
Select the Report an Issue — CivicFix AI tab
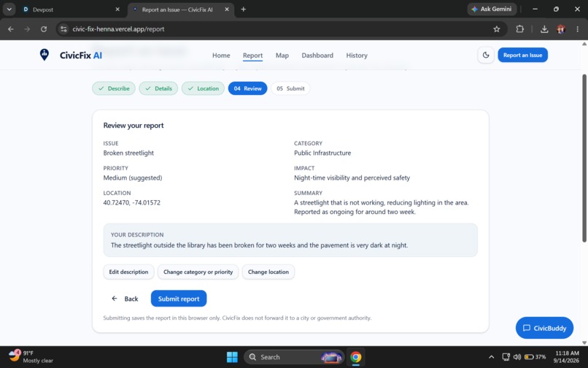click(181, 9)
